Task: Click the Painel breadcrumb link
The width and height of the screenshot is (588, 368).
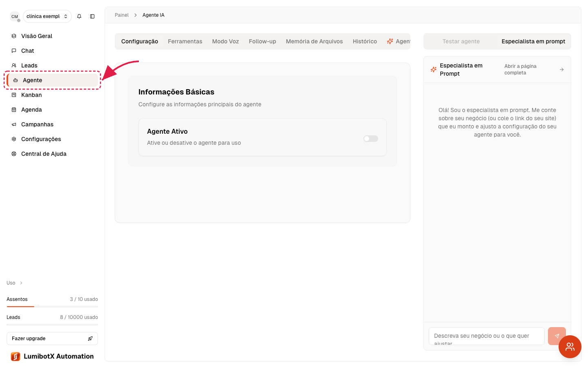Action: tap(122, 15)
